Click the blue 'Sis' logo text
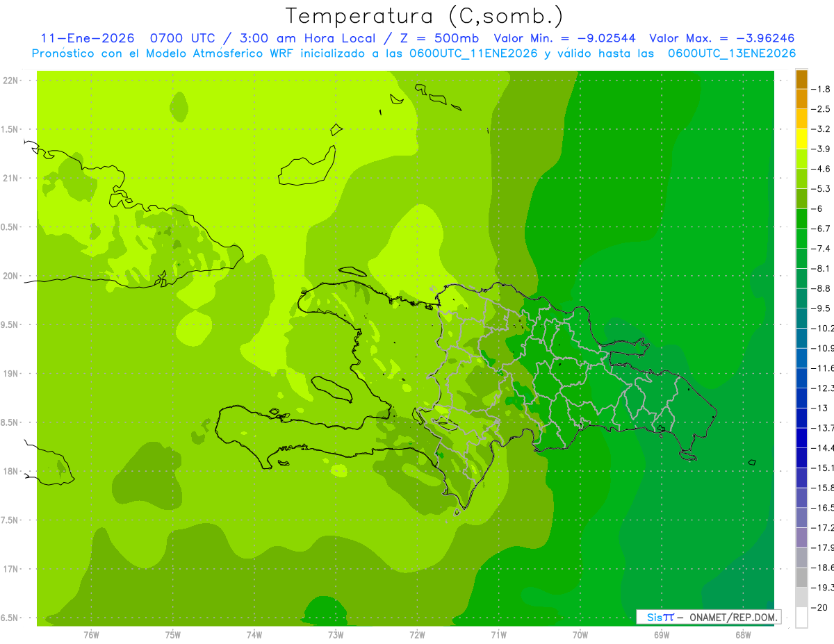The height and width of the screenshot is (644, 834). [655, 617]
